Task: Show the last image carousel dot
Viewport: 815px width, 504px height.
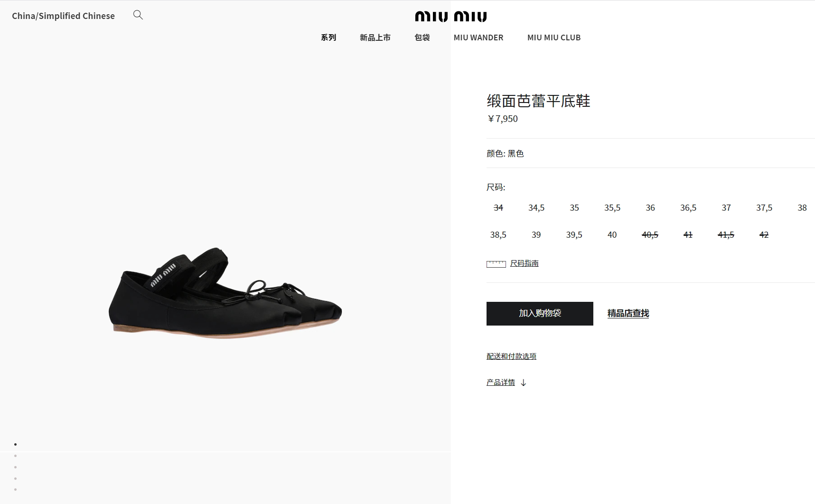Action: 15,489
